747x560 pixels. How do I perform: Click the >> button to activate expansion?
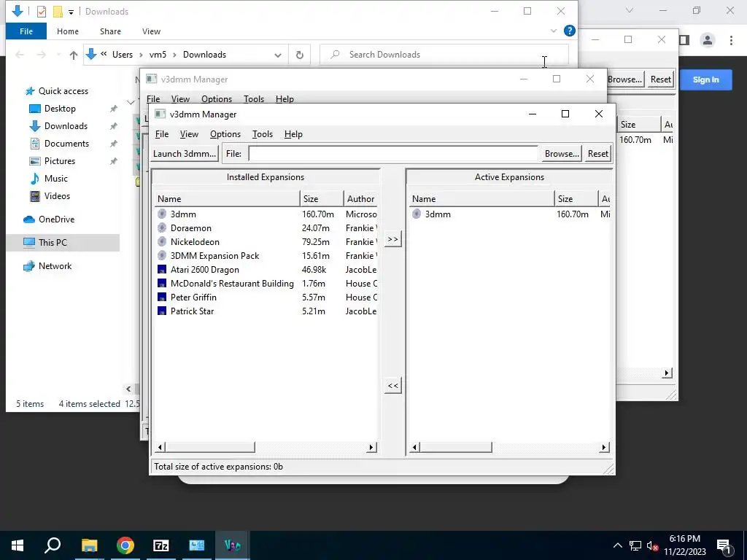393,239
